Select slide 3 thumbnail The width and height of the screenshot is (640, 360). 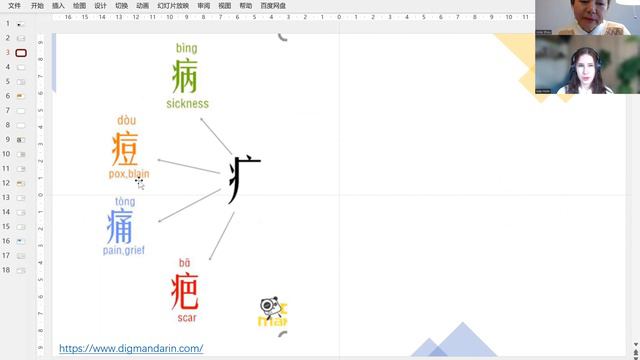pyautogui.click(x=21, y=53)
